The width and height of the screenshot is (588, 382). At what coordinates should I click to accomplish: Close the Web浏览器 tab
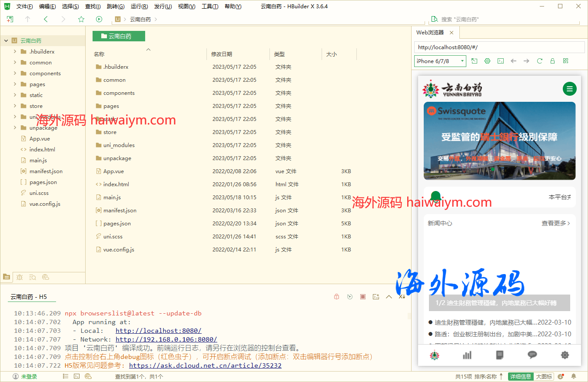coord(452,33)
